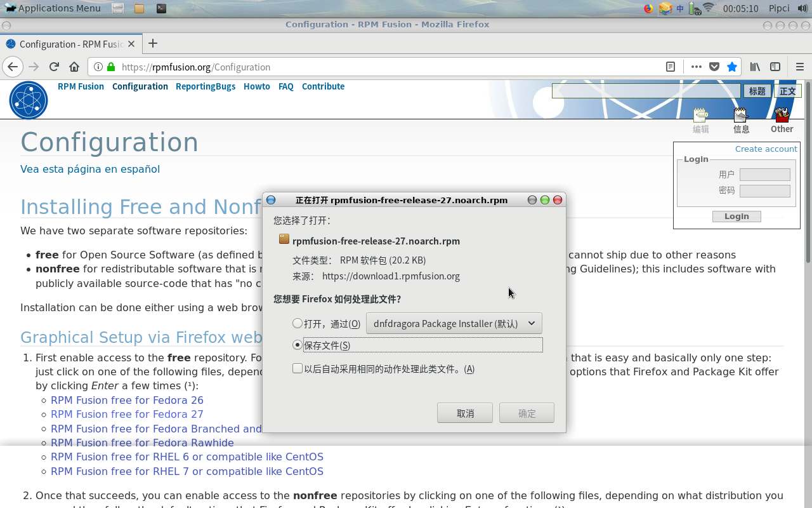Open RPM Fusion free for RHEL 6 link
Image resolution: width=812 pixels, height=508 pixels.
coord(187,457)
